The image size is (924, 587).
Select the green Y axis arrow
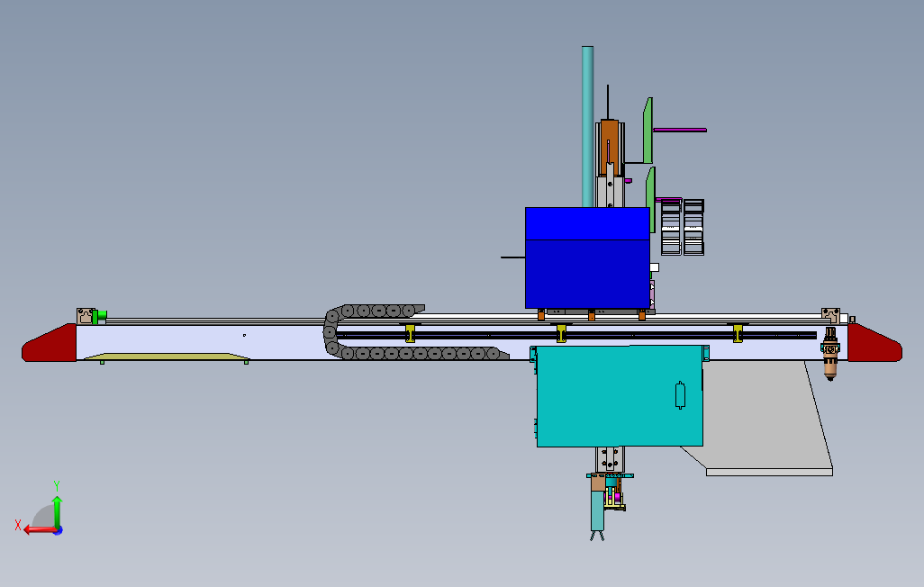tap(57, 511)
